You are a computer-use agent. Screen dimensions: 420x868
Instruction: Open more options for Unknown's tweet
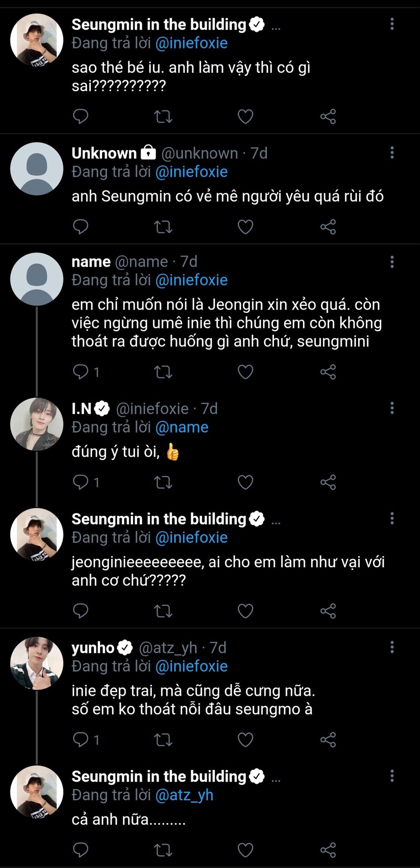click(x=392, y=153)
